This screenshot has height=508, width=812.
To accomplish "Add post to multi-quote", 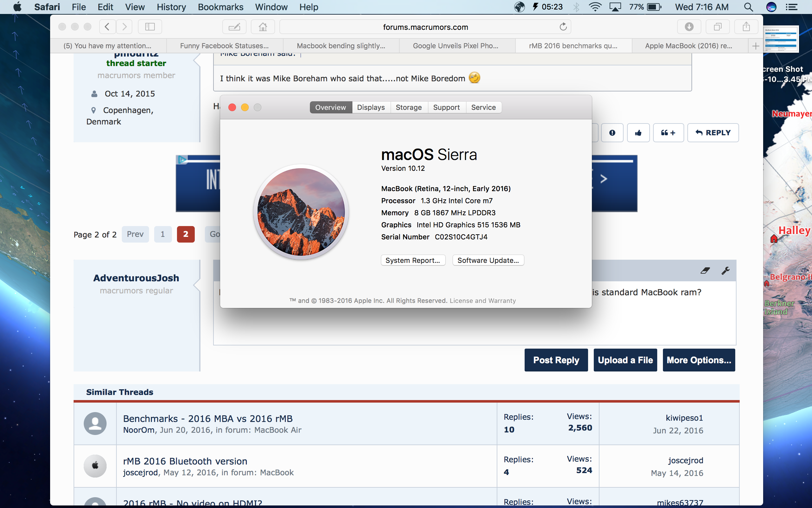I will tap(668, 133).
